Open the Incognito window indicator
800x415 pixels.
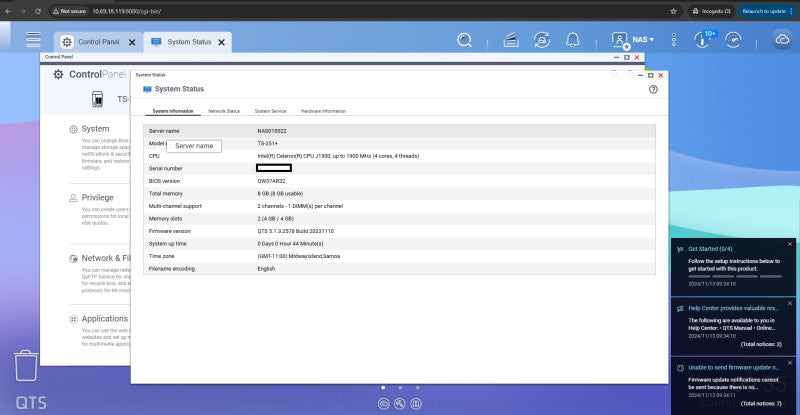[x=712, y=11]
